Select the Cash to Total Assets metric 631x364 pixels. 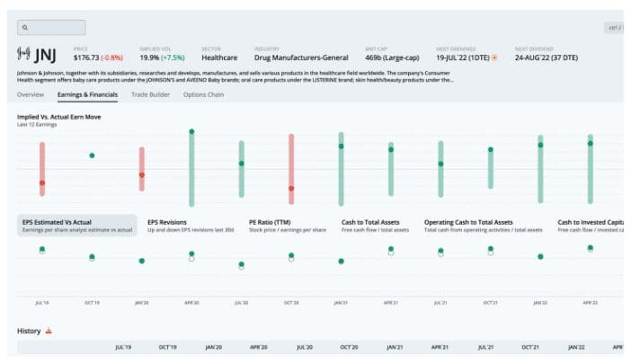point(376,225)
